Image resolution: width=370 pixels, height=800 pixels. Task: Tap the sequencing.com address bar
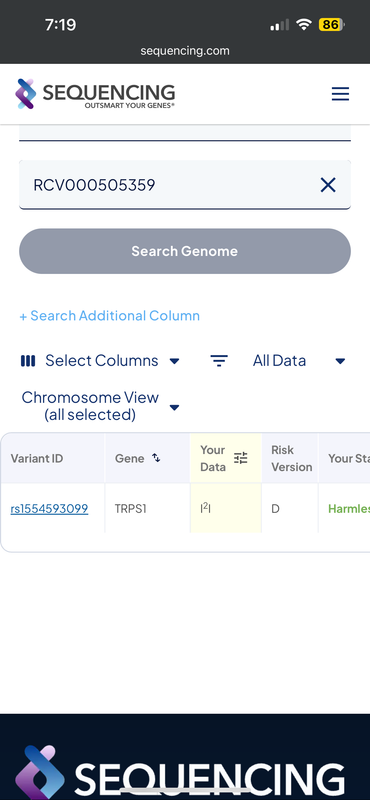pyautogui.click(x=185, y=51)
